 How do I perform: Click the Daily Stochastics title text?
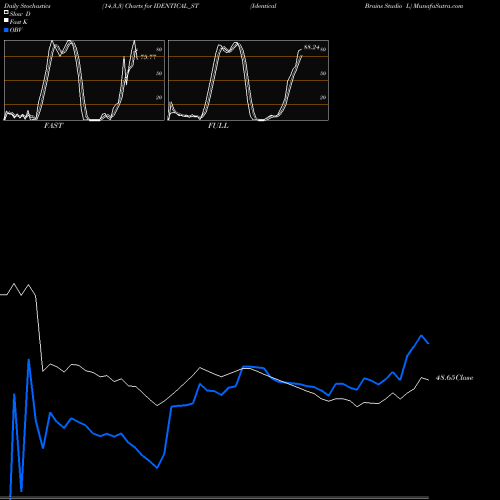point(27,6)
